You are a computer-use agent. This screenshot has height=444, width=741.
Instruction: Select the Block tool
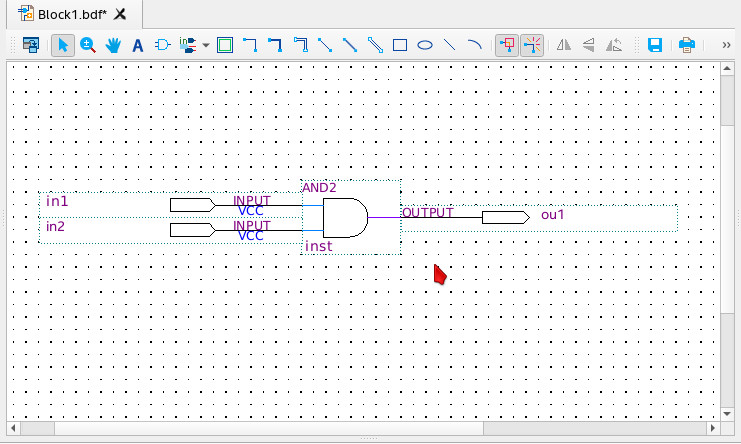click(x=225, y=45)
